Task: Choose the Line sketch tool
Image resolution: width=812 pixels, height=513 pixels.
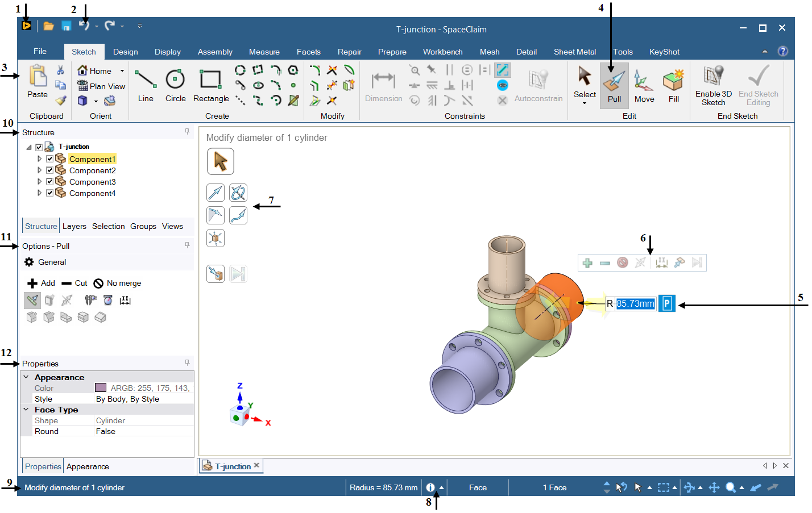Action: click(x=146, y=85)
